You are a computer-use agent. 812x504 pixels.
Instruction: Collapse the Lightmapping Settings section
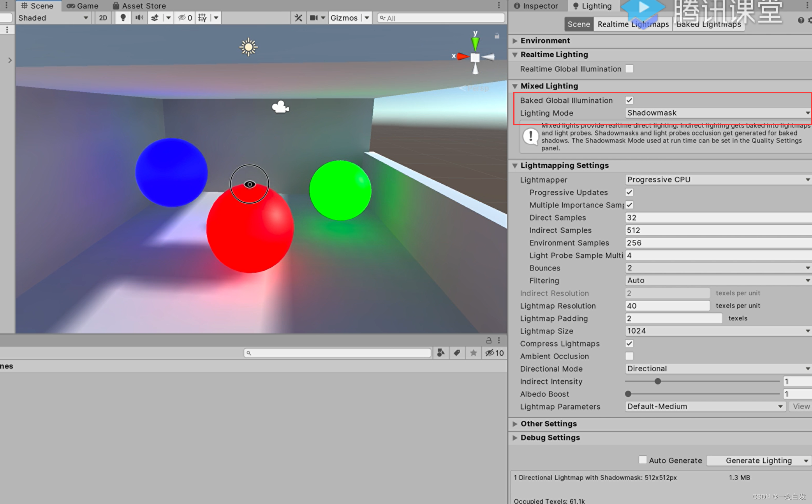click(515, 165)
